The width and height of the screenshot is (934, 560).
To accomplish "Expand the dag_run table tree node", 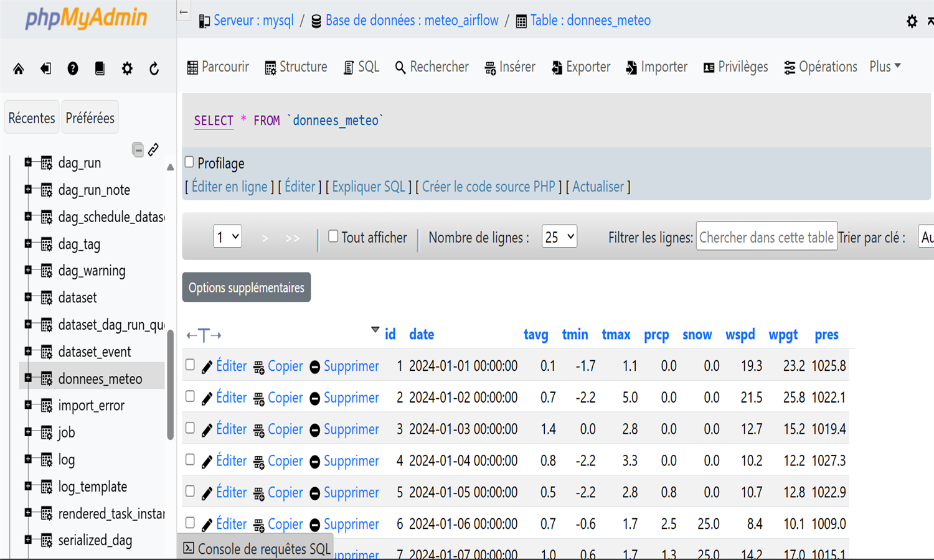I will [28, 162].
